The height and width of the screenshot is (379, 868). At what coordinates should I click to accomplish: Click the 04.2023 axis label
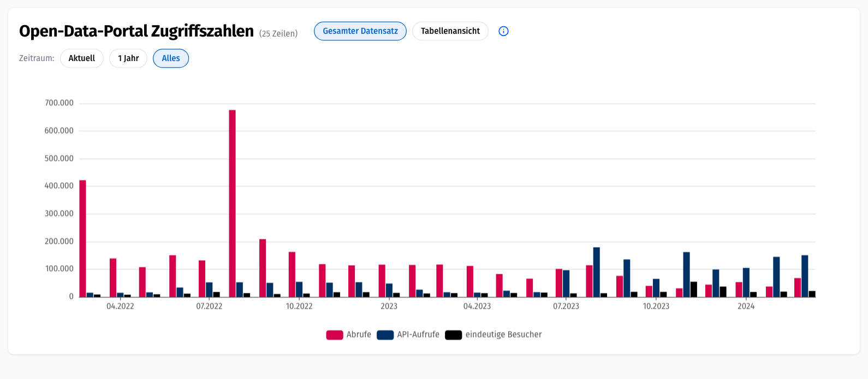[477, 306]
